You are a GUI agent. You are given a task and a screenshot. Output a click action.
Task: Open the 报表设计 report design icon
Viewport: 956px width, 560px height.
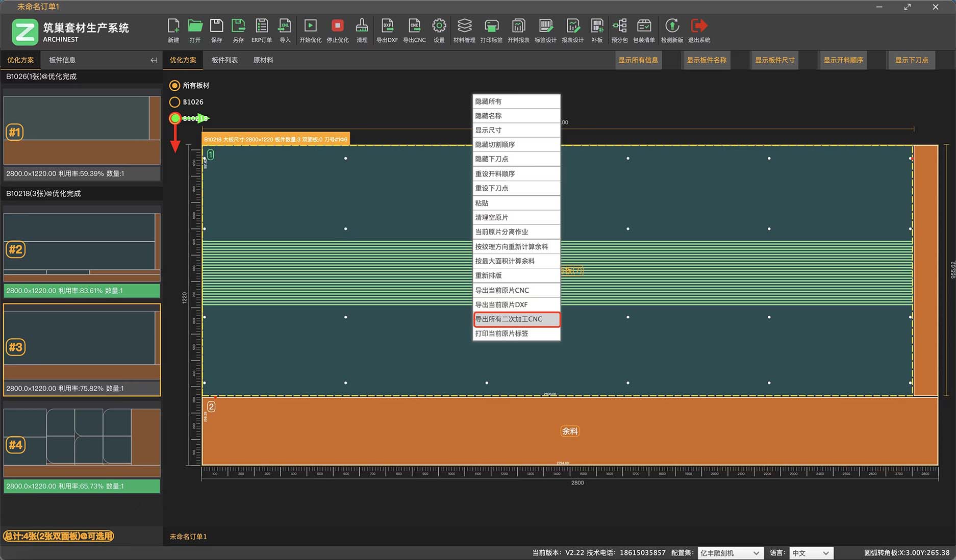(x=572, y=30)
